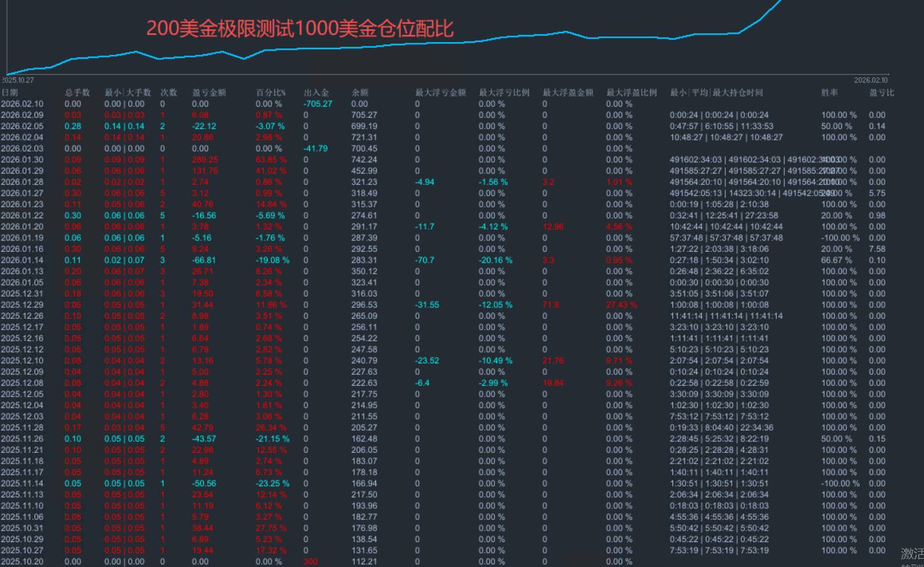
Task: Click the date cell 2026.01.30
Action: pos(22,159)
